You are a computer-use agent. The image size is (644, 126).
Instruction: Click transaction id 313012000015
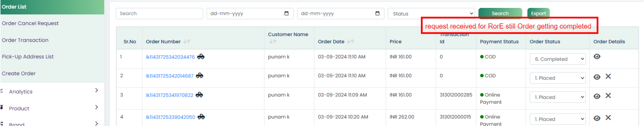coord(455,117)
